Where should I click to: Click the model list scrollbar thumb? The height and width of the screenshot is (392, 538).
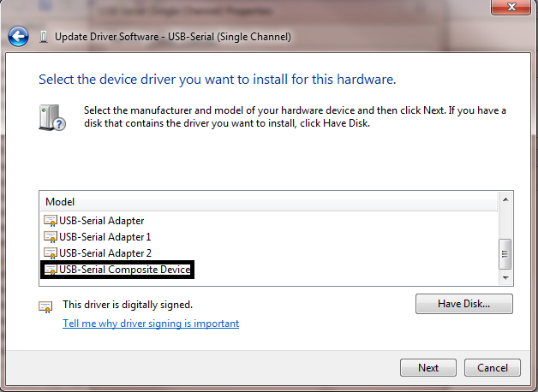(505, 253)
